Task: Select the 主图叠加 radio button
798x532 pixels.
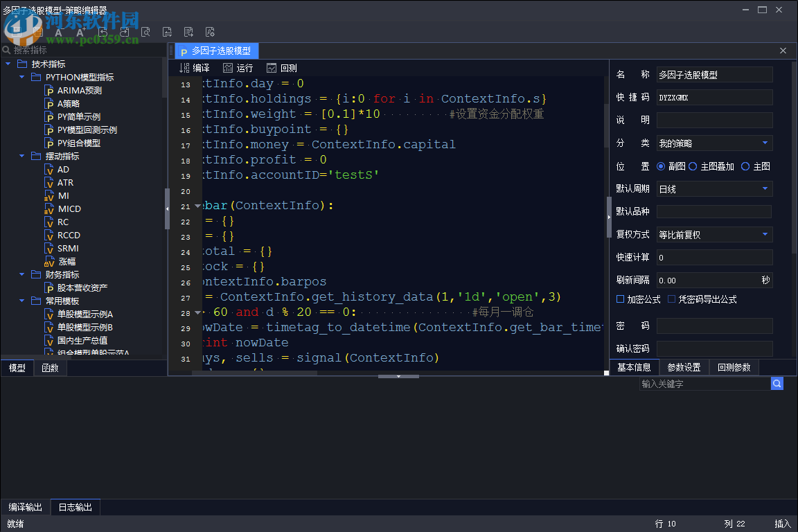Action: [x=693, y=166]
